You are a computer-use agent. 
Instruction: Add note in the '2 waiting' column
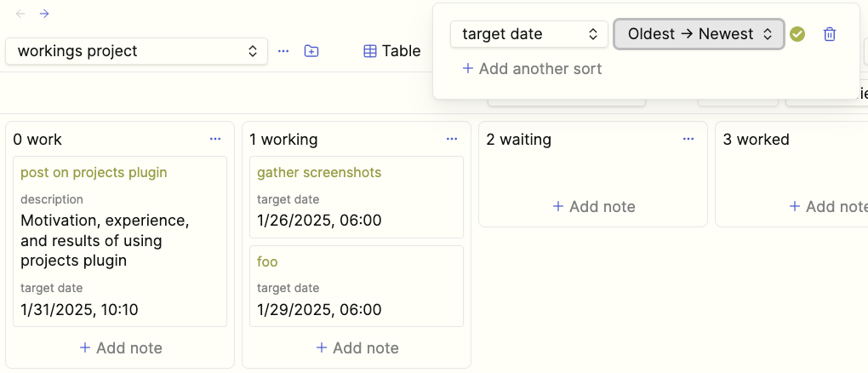click(593, 207)
